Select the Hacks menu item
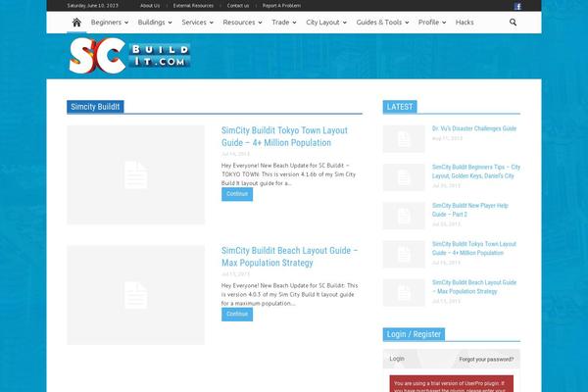The width and height of the screenshot is (588, 392). (x=465, y=23)
